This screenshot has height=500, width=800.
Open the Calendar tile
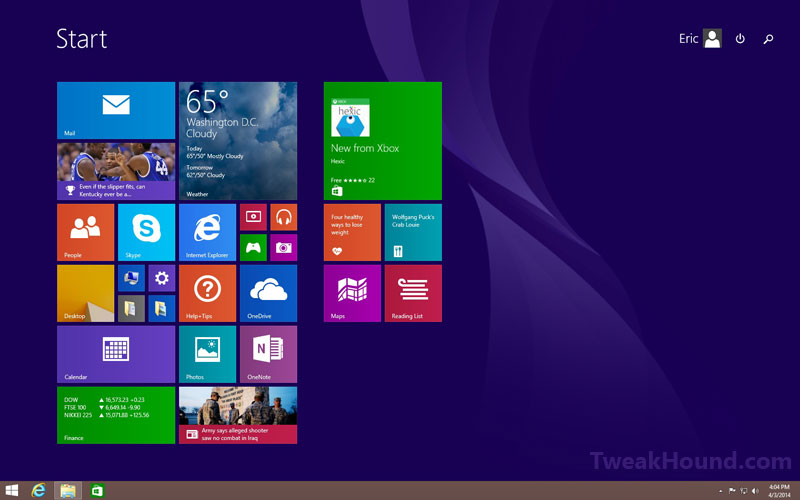[116, 354]
